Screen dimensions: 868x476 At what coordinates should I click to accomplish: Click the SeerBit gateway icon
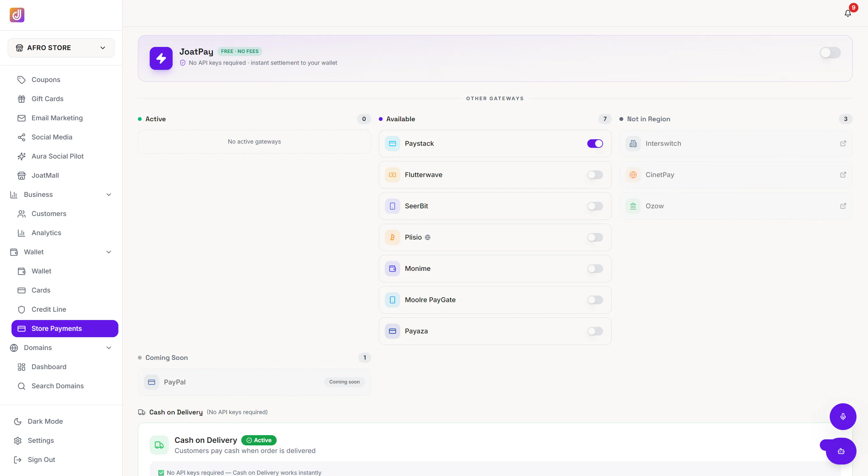(x=392, y=206)
